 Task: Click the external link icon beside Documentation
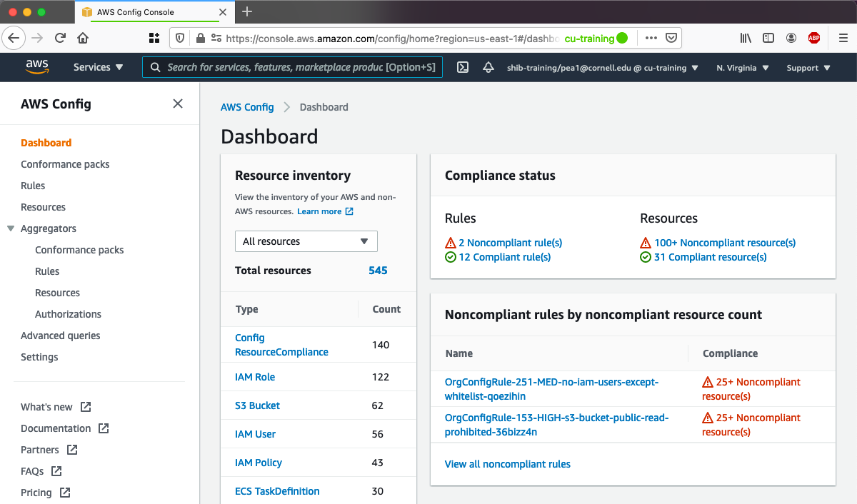[x=104, y=428]
